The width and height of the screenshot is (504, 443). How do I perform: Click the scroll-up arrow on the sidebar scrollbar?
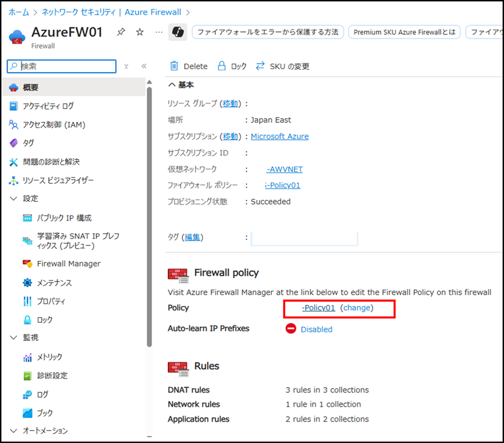(149, 82)
